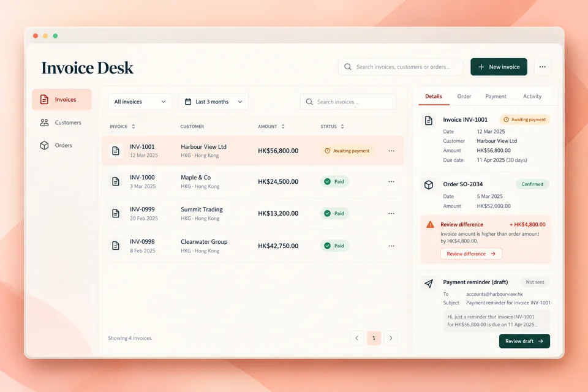The height and width of the screenshot is (392, 588).
Task: Open the All invoices filter dropdown
Action: click(140, 102)
